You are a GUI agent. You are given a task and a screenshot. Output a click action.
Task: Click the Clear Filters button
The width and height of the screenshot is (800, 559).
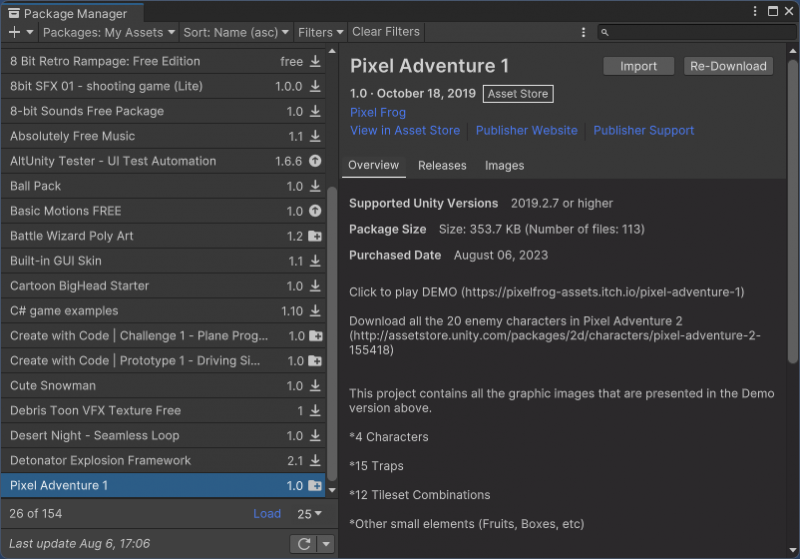[386, 32]
